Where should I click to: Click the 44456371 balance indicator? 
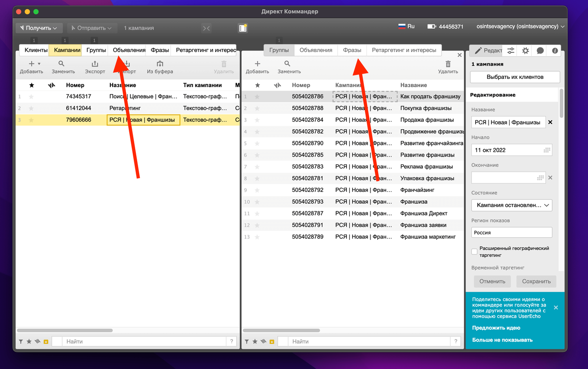[445, 26]
